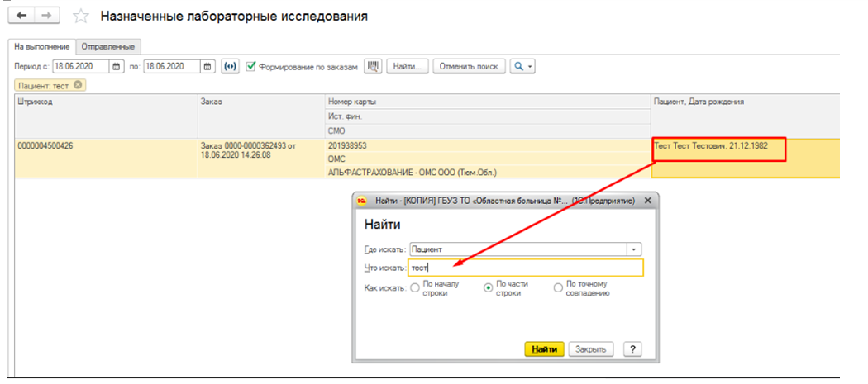Select 'По началу строки' radio option

(415, 288)
